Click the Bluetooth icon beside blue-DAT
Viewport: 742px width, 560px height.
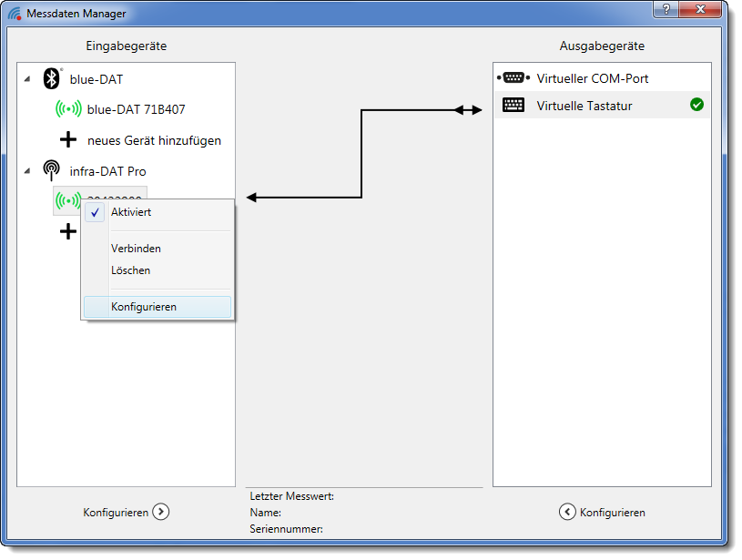tap(52, 78)
